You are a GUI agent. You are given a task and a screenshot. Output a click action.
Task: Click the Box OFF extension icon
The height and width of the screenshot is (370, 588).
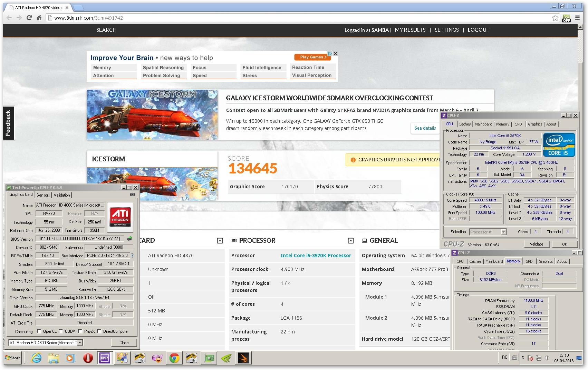tap(567, 18)
